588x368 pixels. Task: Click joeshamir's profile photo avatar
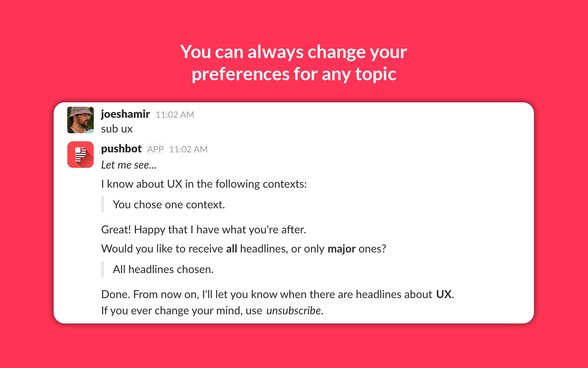point(80,120)
